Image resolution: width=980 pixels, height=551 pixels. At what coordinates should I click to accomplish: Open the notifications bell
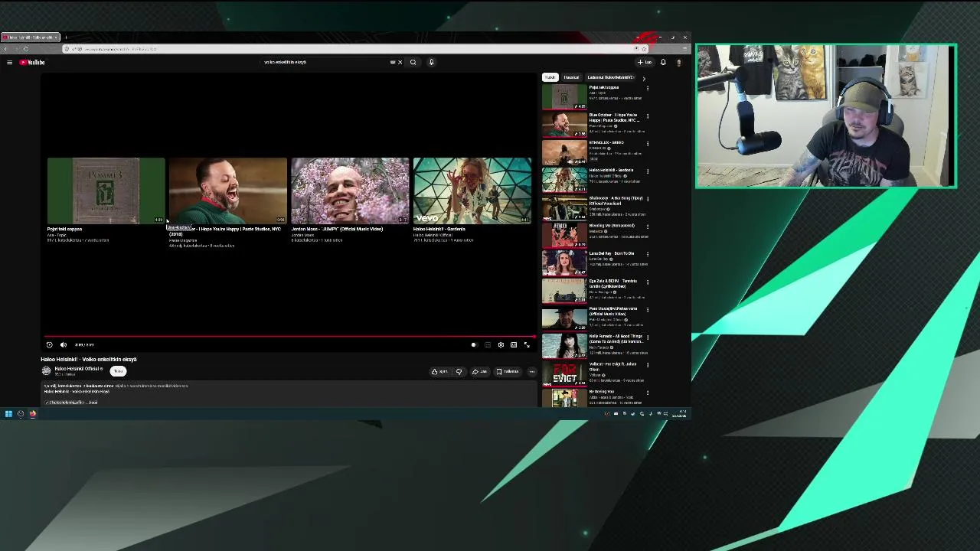tap(663, 62)
